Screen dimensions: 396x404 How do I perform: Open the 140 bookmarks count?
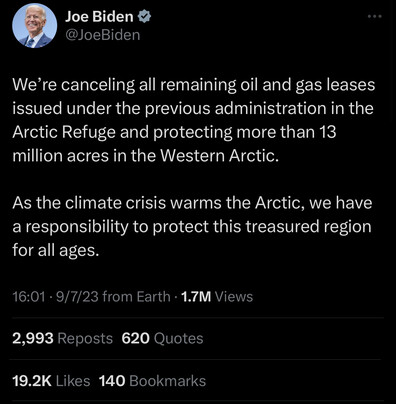point(112,381)
